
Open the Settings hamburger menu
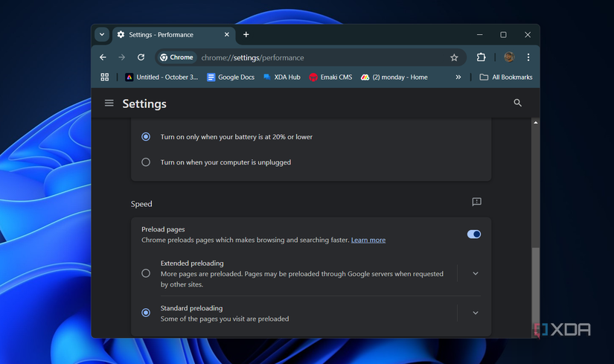[x=109, y=103]
